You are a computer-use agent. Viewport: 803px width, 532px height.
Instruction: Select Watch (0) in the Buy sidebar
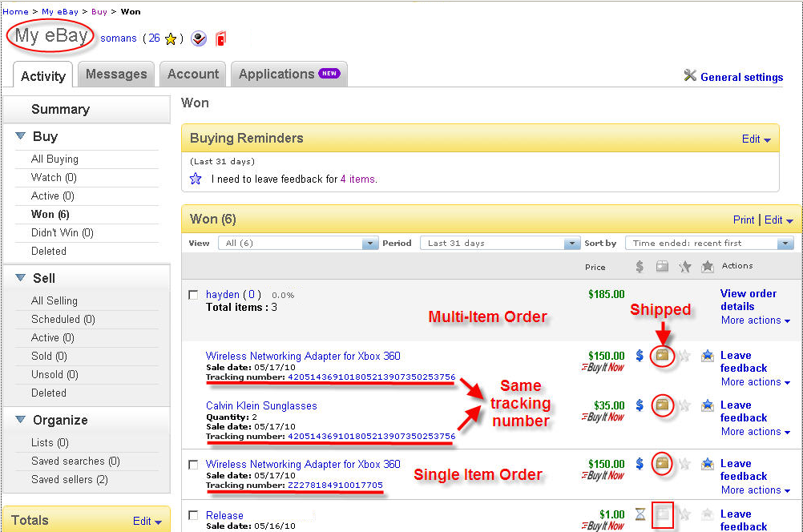54,177
